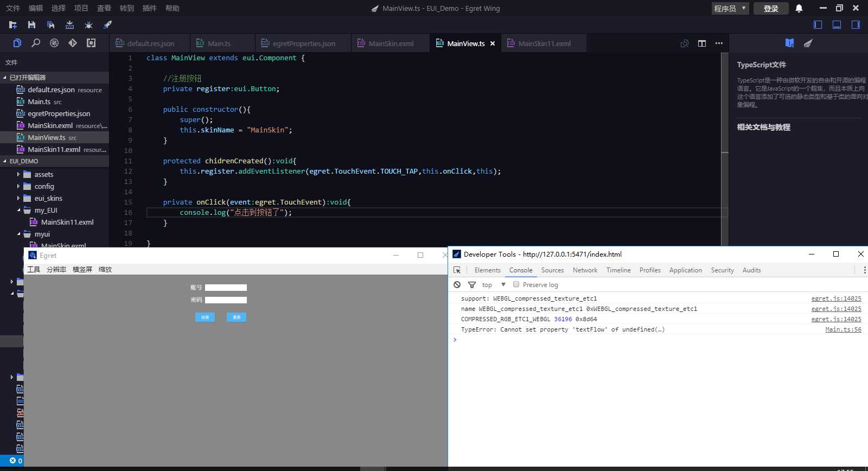Close the MainView.ts editor tab
This screenshot has height=471, width=868.
(x=493, y=43)
